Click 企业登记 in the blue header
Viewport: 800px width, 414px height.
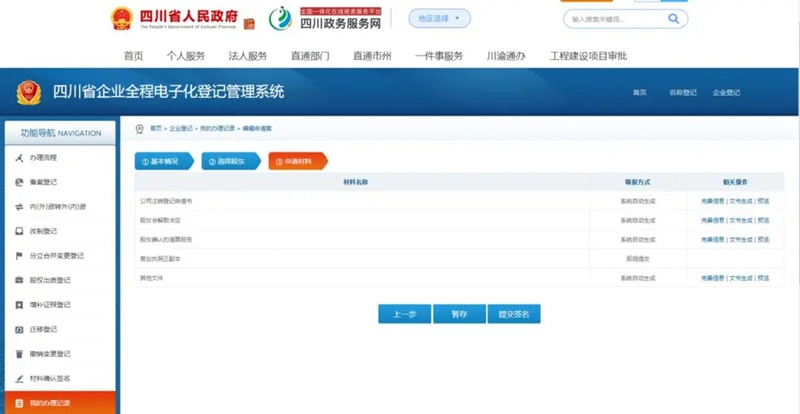click(x=727, y=93)
